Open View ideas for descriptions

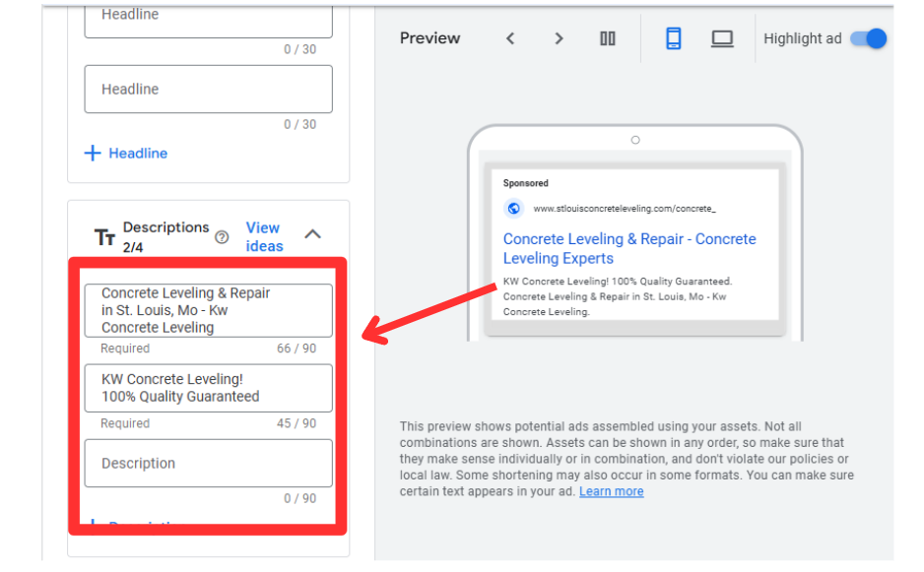[264, 237]
